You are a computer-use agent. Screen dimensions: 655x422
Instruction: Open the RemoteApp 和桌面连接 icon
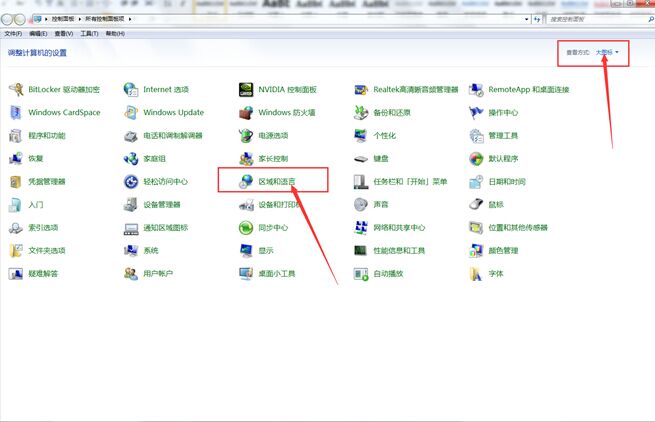pos(476,89)
